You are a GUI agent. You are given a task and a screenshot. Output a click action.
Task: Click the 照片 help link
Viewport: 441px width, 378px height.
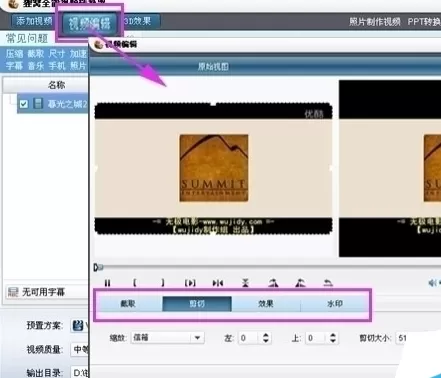[x=78, y=66]
